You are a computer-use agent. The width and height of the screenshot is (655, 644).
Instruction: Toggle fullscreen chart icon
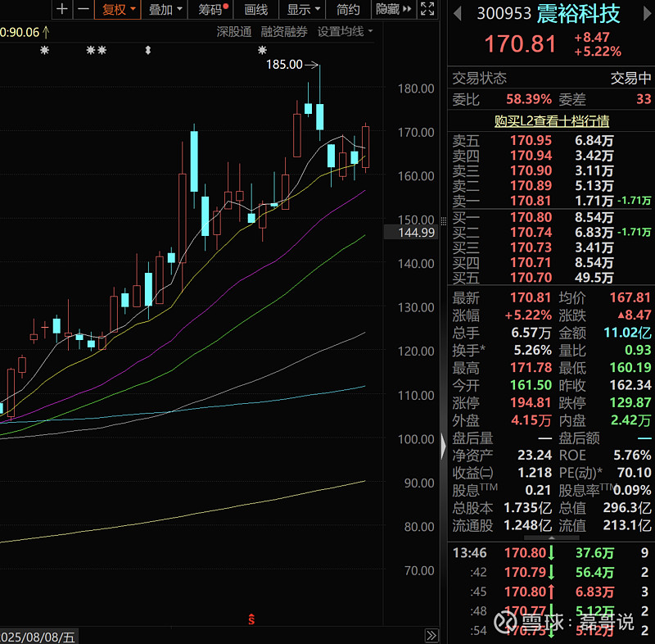[427, 9]
